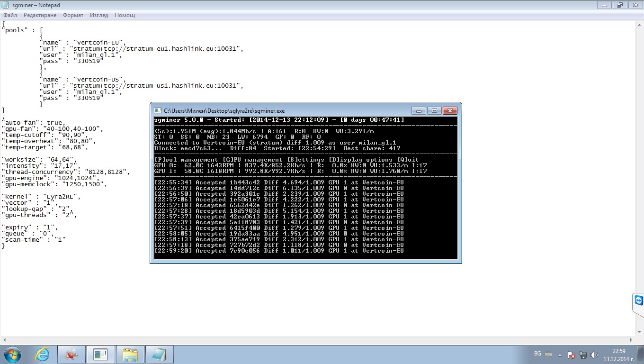The height and width of the screenshot is (364, 644).
Task: Click the Show desktop strip
Action: pos(641,355)
